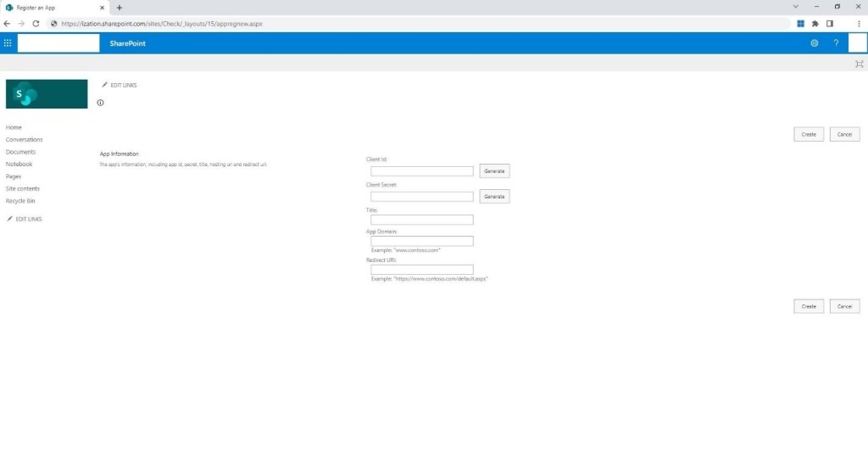Image resolution: width=868 pixels, height=469 pixels.
Task: Generate a new Client Id
Action: [x=494, y=171]
